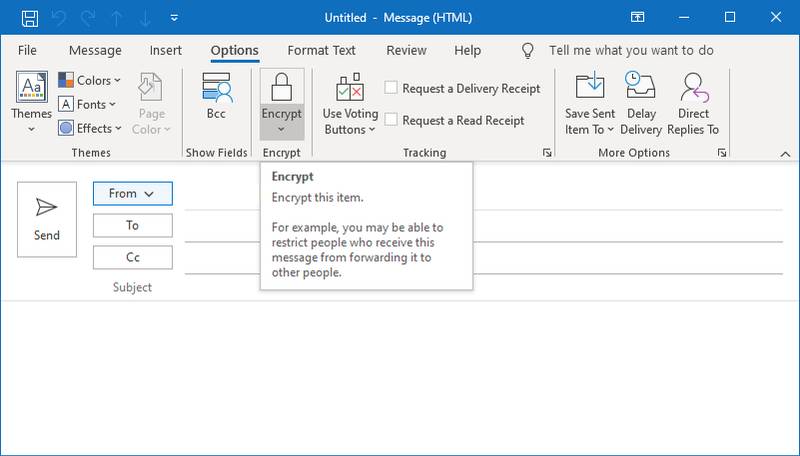
Task: Maximize the message window
Action: 730,17
